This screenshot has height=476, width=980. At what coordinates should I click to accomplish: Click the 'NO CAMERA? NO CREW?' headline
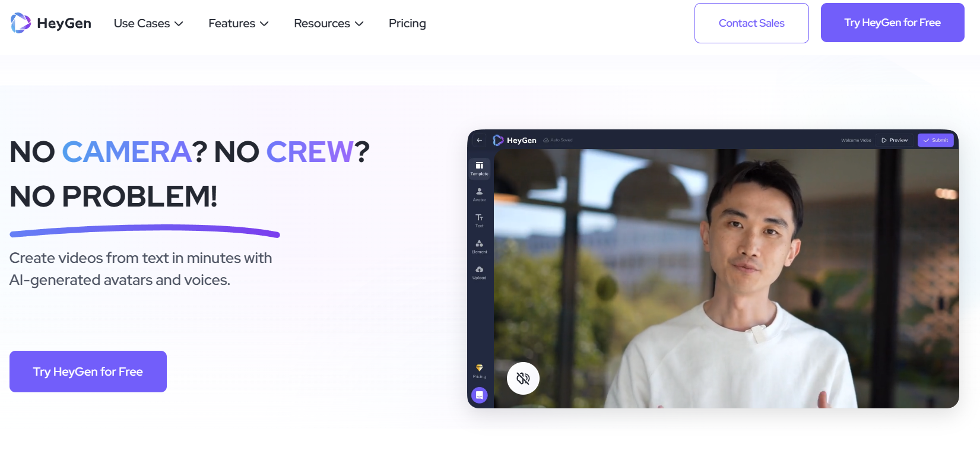pos(190,151)
